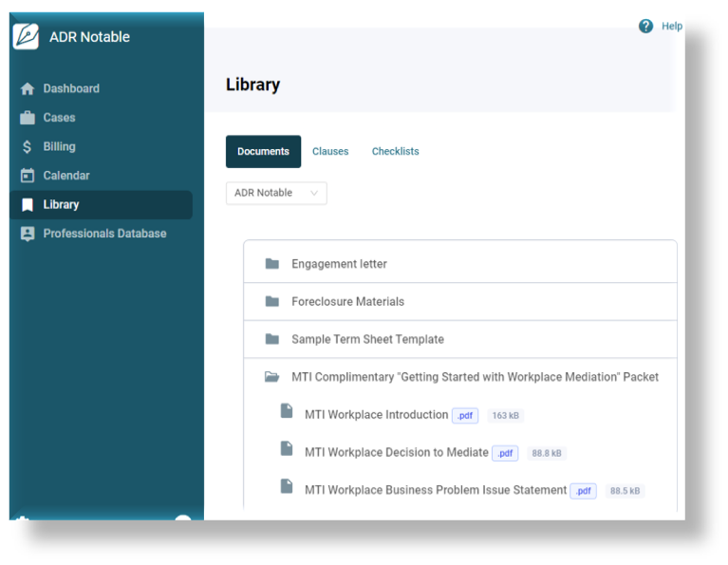The image size is (728, 565).
Task: Switch to the Checklists tab
Action: pos(395,152)
